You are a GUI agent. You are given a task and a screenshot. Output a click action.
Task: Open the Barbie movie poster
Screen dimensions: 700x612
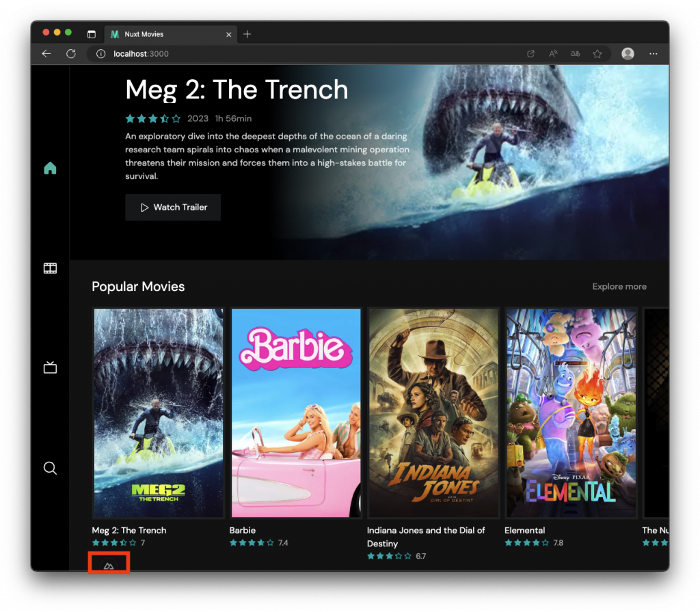click(296, 413)
